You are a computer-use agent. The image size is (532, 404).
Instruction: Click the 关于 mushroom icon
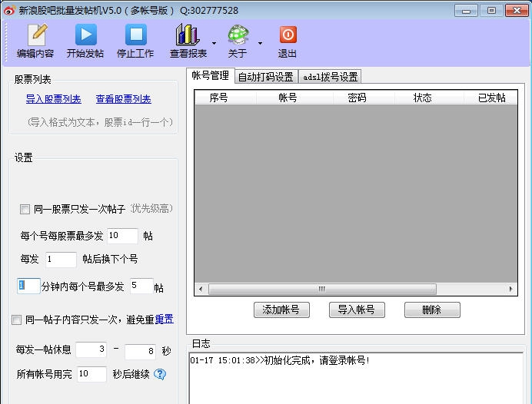238,35
